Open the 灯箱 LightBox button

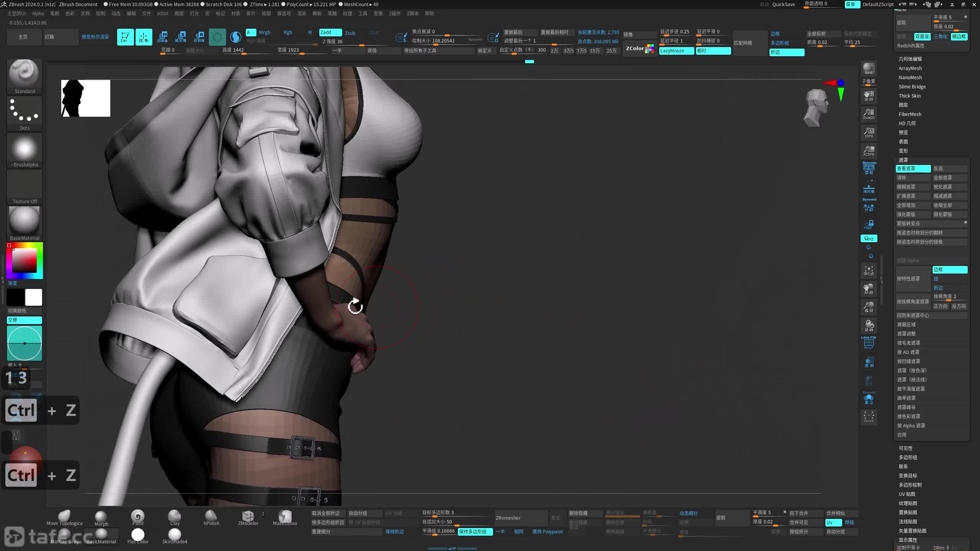point(61,37)
